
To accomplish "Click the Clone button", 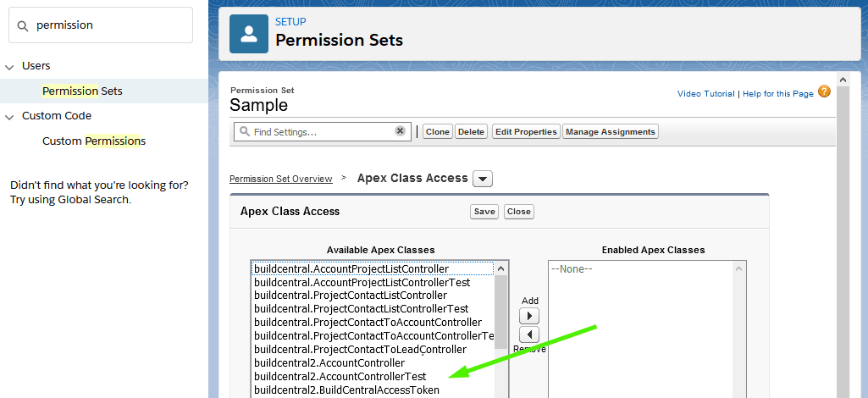I will point(438,132).
